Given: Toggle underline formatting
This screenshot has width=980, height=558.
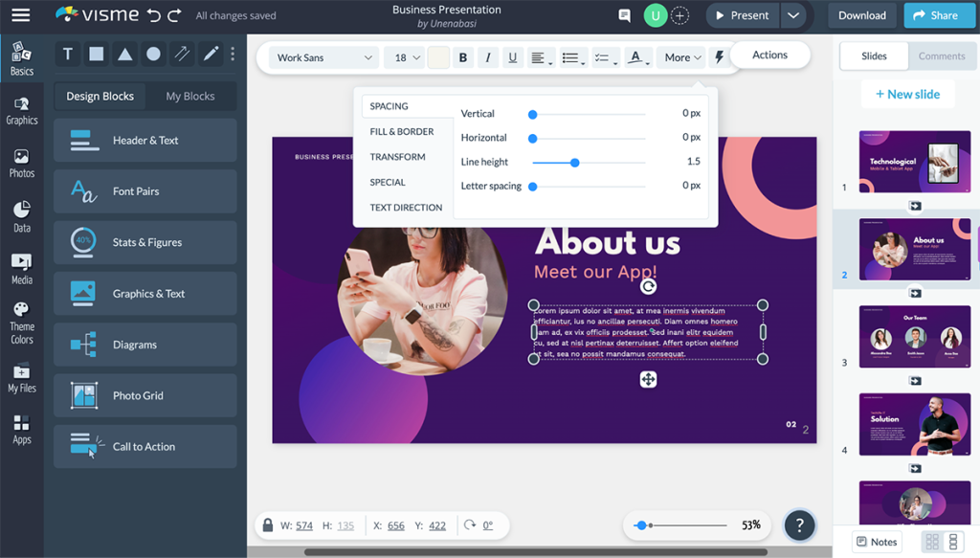Looking at the screenshot, I should [x=512, y=57].
